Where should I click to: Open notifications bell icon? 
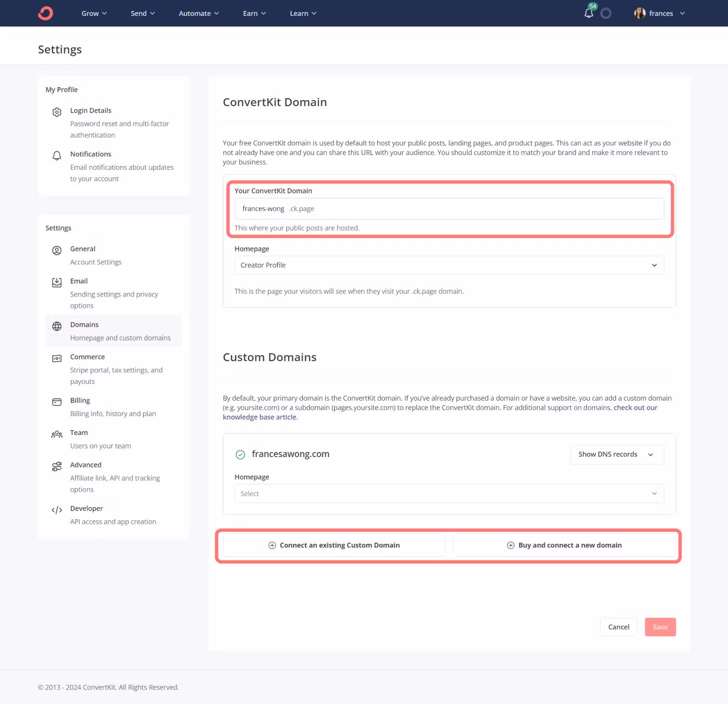point(589,13)
